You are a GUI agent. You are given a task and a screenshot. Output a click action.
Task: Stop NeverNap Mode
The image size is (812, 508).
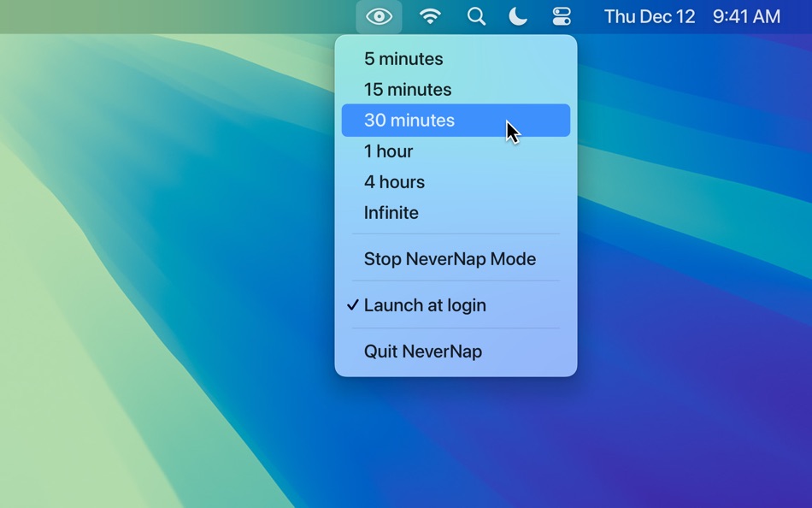pyautogui.click(x=456, y=258)
